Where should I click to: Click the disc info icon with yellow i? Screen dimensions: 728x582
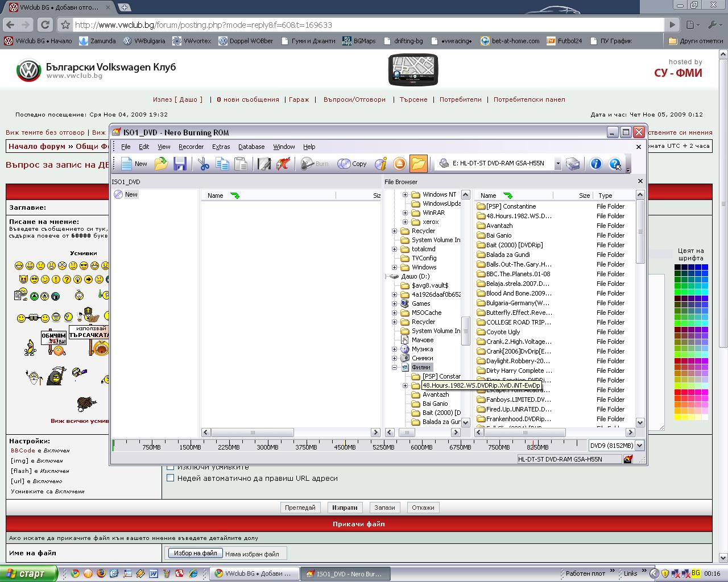tap(380, 164)
